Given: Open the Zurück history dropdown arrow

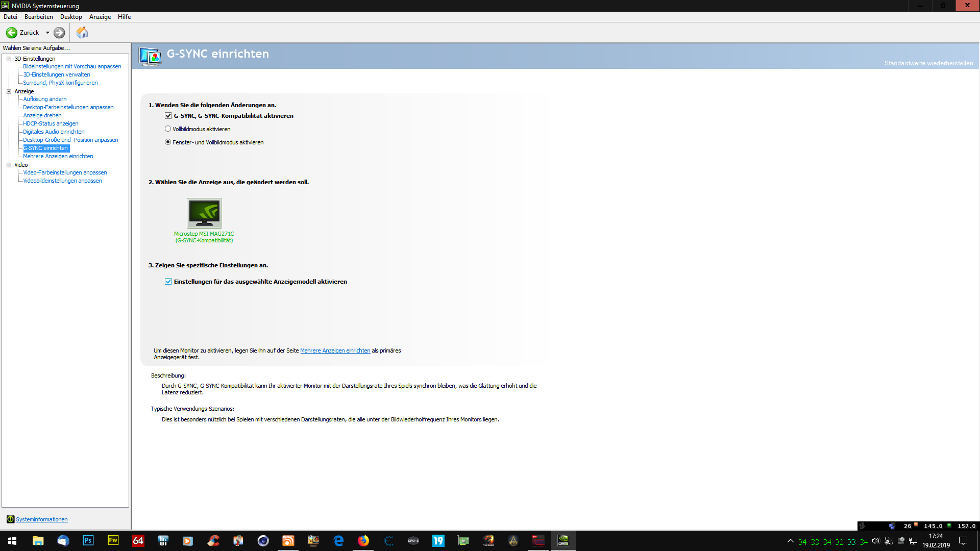Looking at the screenshot, I should [x=47, y=33].
